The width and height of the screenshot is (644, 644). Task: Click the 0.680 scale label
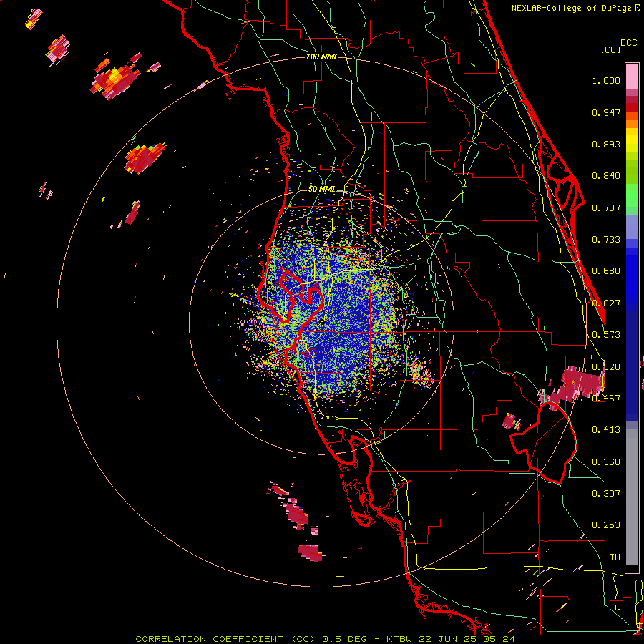pyautogui.click(x=606, y=271)
